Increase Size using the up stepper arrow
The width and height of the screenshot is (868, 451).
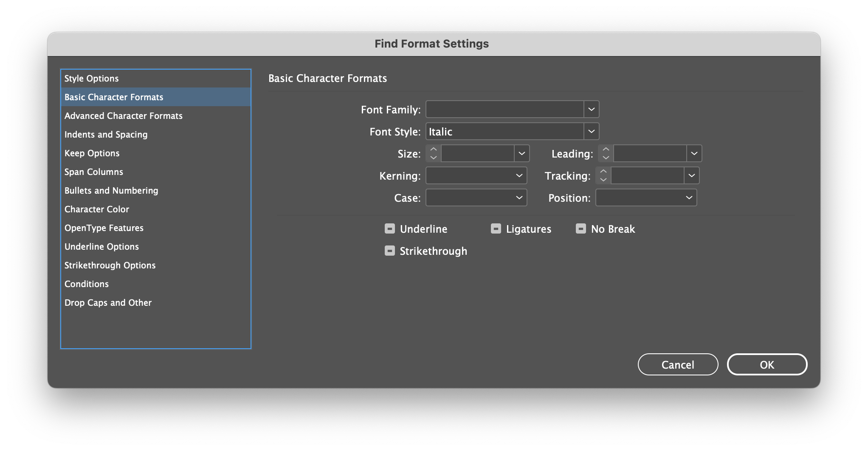tap(433, 150)
